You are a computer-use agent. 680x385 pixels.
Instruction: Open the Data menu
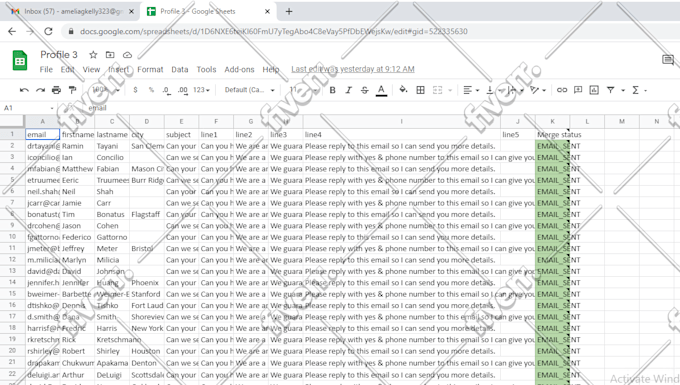[180, 69]
